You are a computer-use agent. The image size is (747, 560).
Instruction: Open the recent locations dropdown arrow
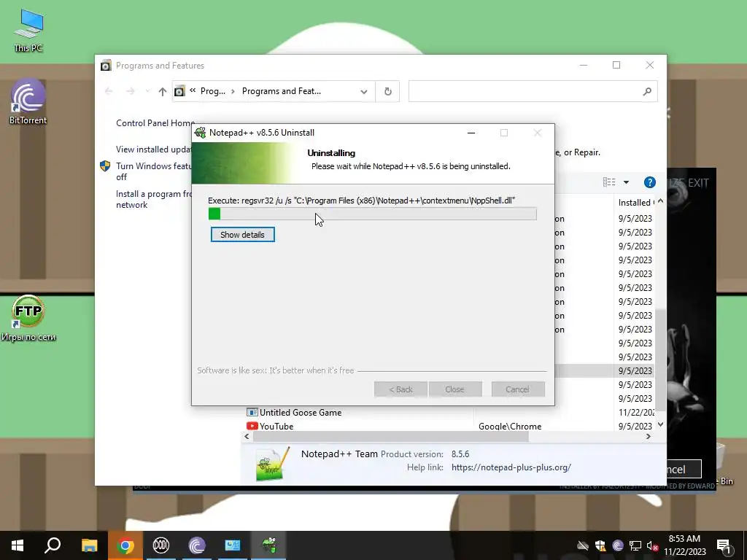coord(147,91)
